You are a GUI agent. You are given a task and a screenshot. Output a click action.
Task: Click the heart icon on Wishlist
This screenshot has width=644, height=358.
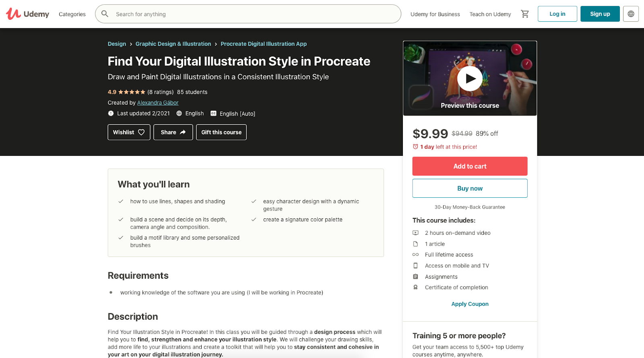point(141,132)
